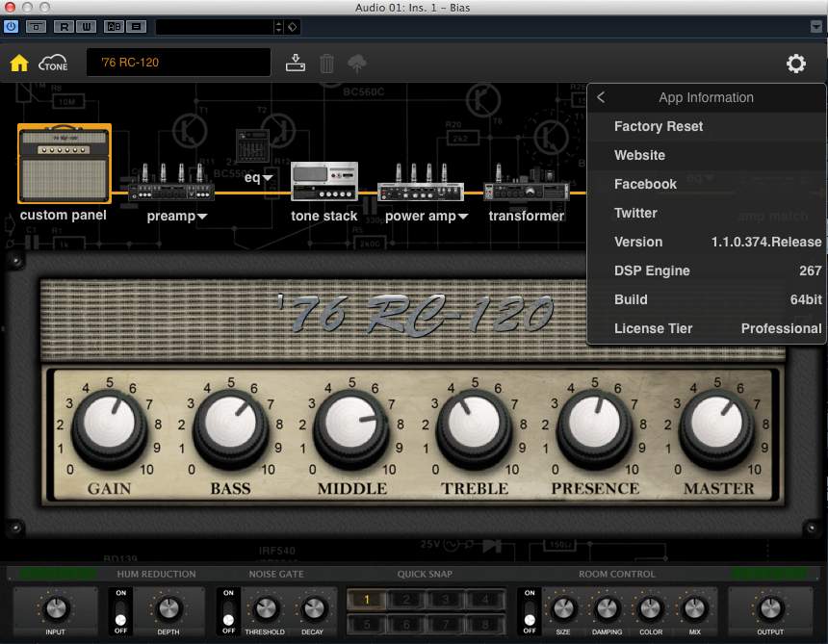Toggle the Hum Reduction on/off switch

click(120, 610)
